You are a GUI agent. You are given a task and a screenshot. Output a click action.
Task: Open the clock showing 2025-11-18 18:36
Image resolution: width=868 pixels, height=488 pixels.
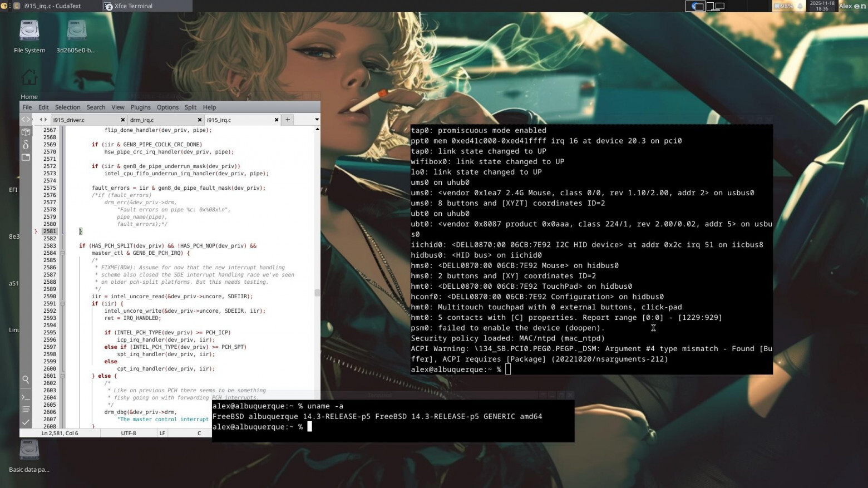coord(822,6)
